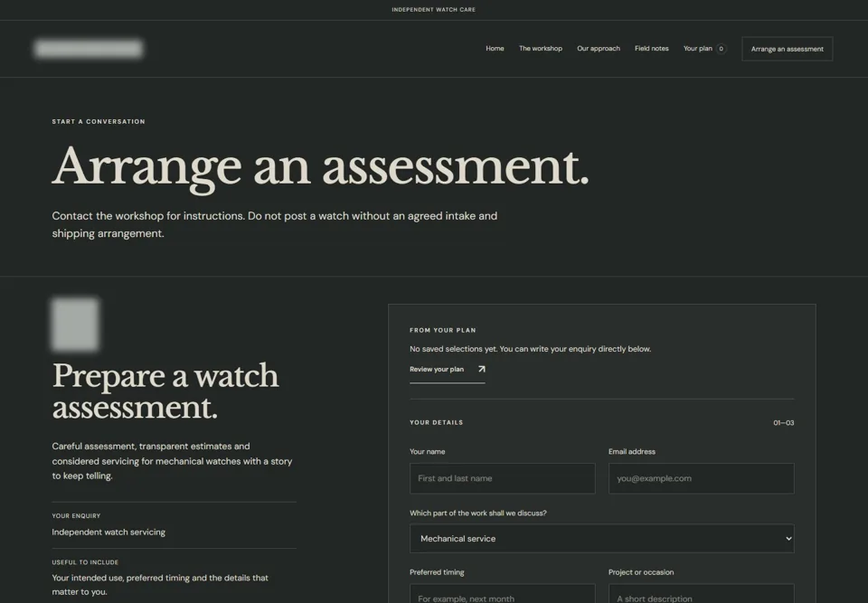The width and height of the screenshot is (868, 603).
Task: Click the plan count badge showing 0
Action: [x=721, y=49]
